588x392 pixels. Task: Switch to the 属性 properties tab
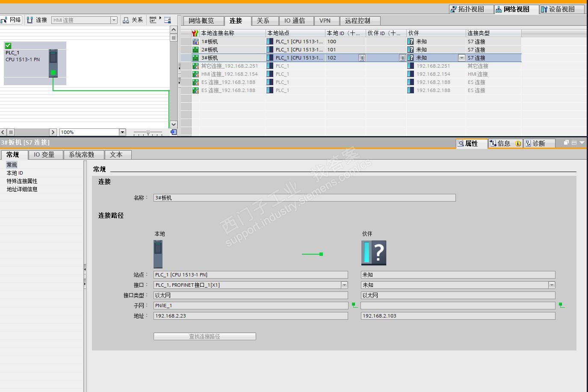(472, 143)
